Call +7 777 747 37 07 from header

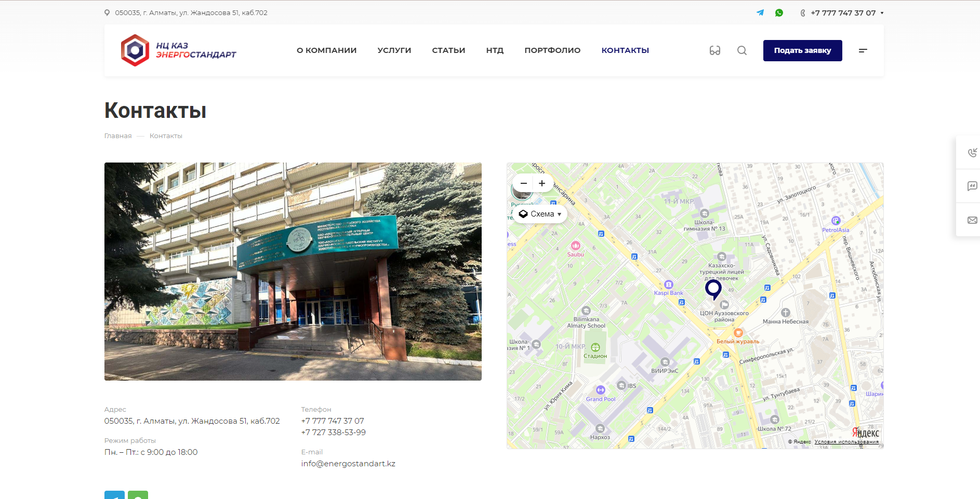[x=843, y=13]
